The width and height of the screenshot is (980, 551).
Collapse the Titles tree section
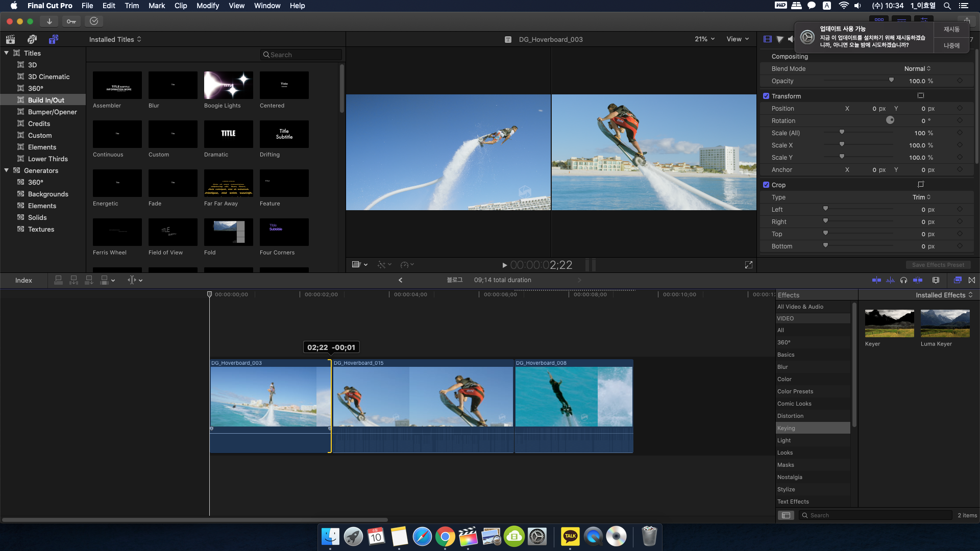tap(7, 53)
